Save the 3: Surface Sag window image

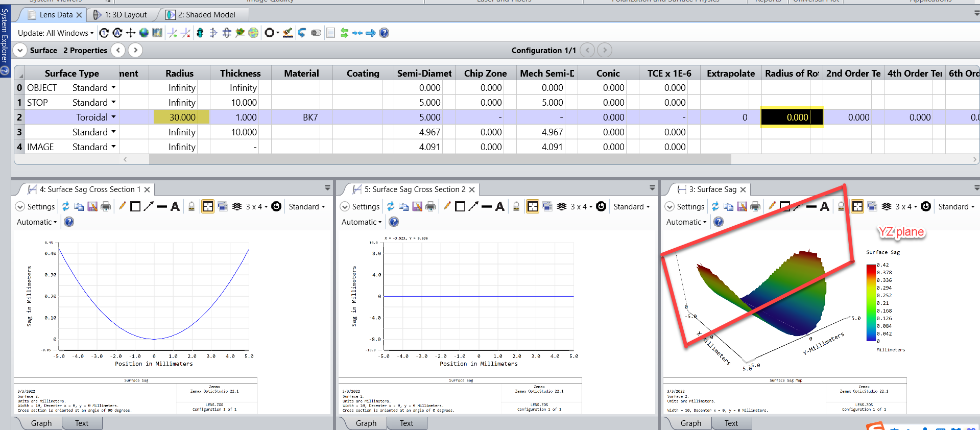742,206
